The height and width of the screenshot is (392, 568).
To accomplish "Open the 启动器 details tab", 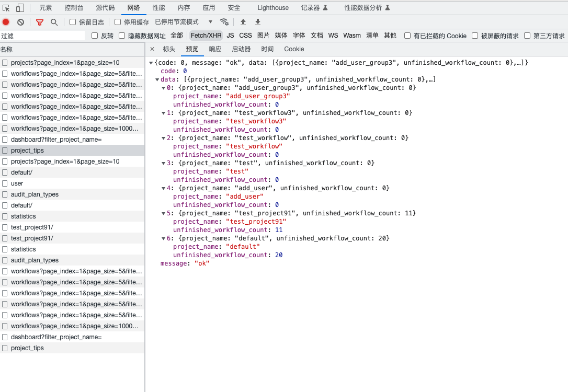I will pyautogui.click(x=241, y=49).
